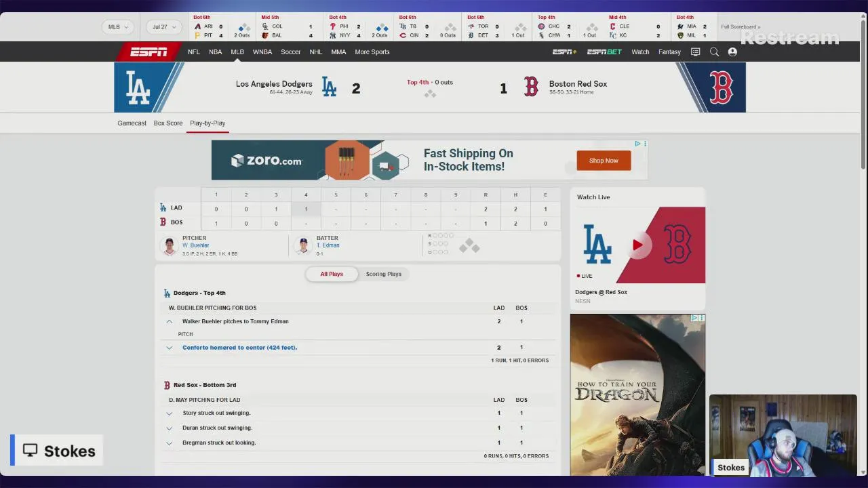Image resolution: width=868 pixels, height=488 pixels.
Task: Expand the Conforto homered play
Action: (170, 348)
